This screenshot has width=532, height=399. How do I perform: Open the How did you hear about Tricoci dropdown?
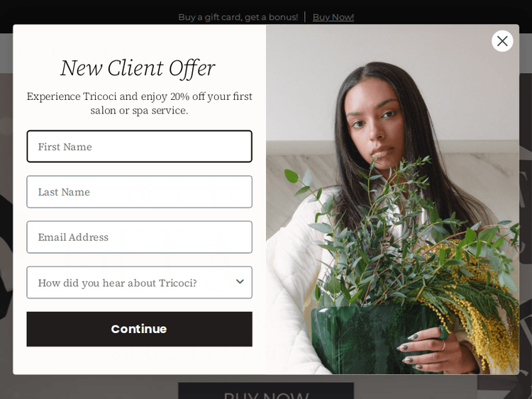[140, 282]
